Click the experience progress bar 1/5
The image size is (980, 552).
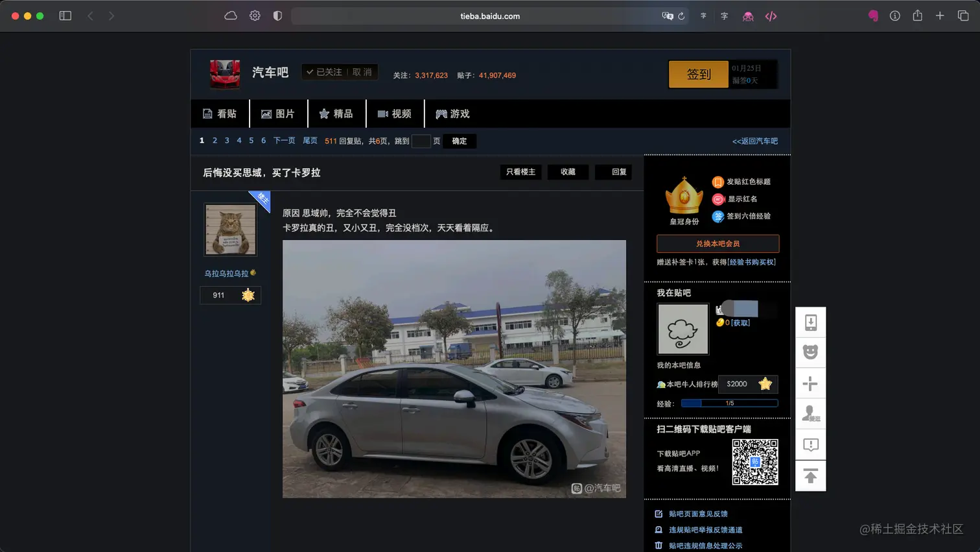coord(729,403)
